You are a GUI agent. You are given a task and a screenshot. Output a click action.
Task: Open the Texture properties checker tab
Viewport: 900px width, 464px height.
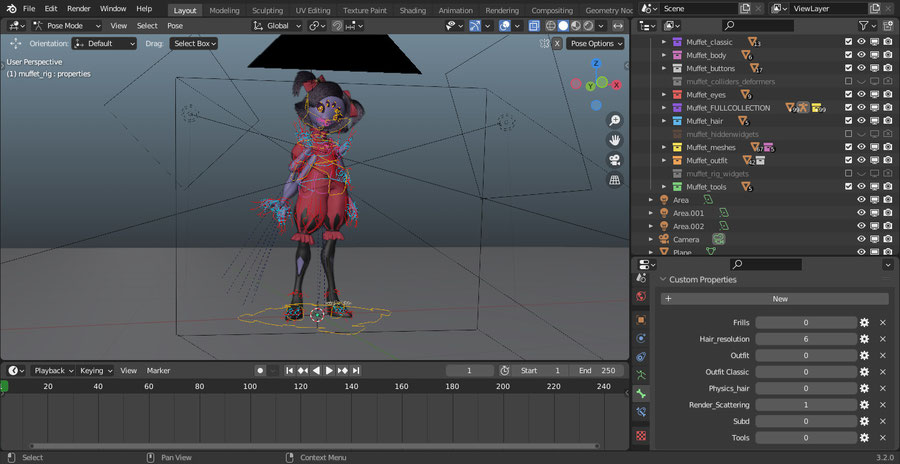(641, 436)
